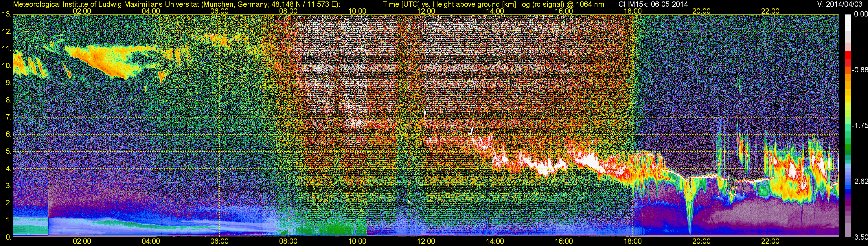Click the "1." height axis label

click(x=8, y=220)
